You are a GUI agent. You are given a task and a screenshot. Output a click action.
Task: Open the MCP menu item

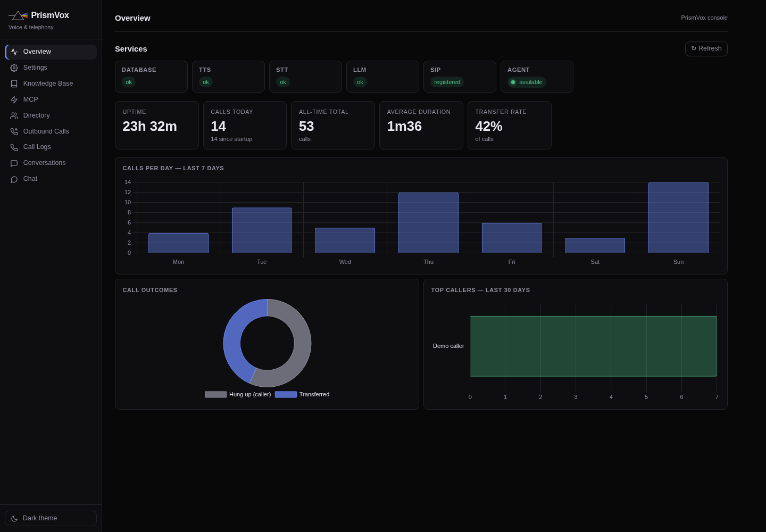click(x=51, y=99)
